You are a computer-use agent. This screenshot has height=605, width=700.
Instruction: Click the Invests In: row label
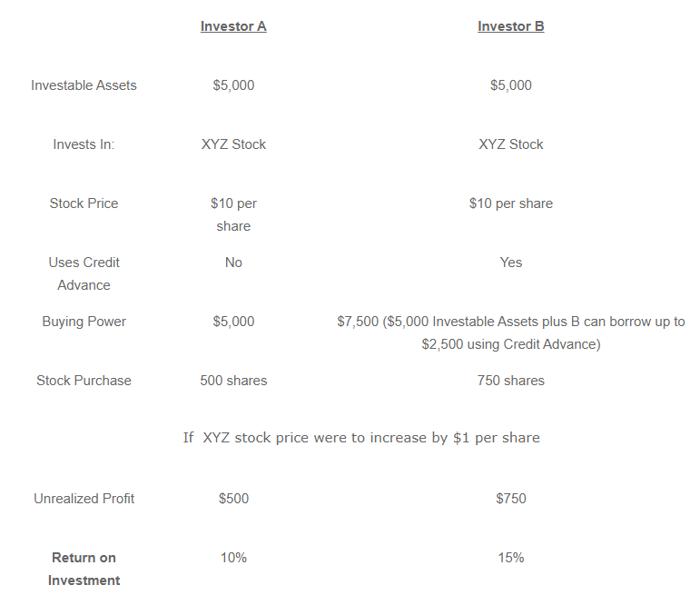(84, 144)
